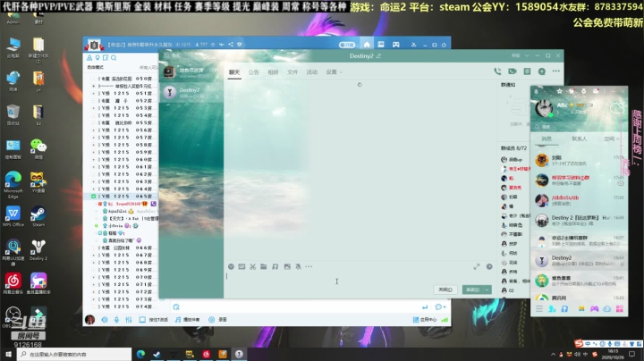Click YY home icon in blue title bar
The image size is (644, 361).
click(x=367, y=45)
